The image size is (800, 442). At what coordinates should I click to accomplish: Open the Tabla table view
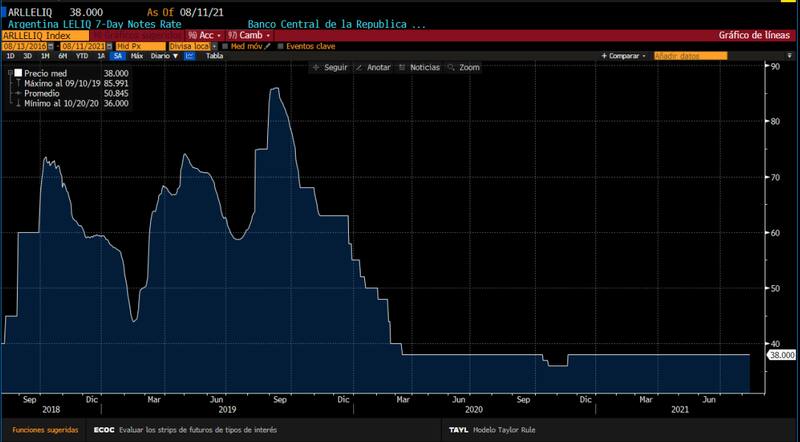point(214,56)
